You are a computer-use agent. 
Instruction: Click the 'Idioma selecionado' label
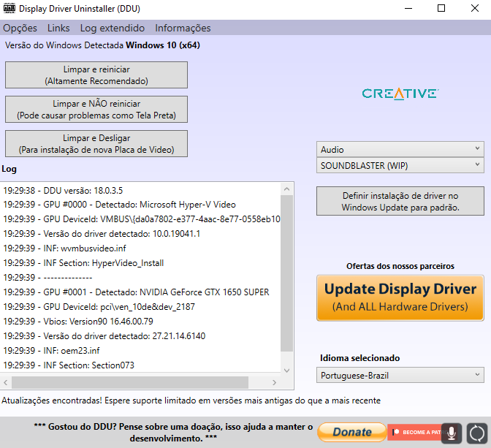tap(359, 358)
